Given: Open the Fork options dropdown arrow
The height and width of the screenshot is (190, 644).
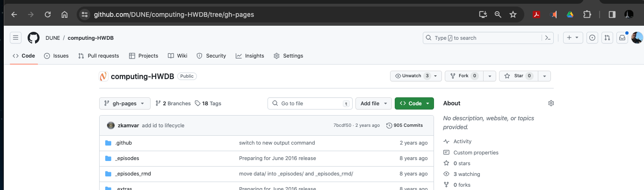Looking at the screenshot, I should (489, 76).
